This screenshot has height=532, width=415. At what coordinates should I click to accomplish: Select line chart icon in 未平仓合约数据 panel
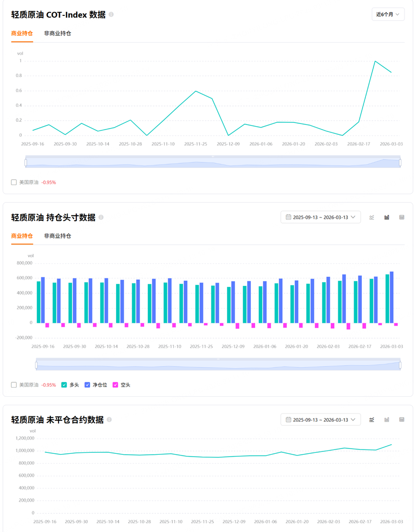click(371, 420)
